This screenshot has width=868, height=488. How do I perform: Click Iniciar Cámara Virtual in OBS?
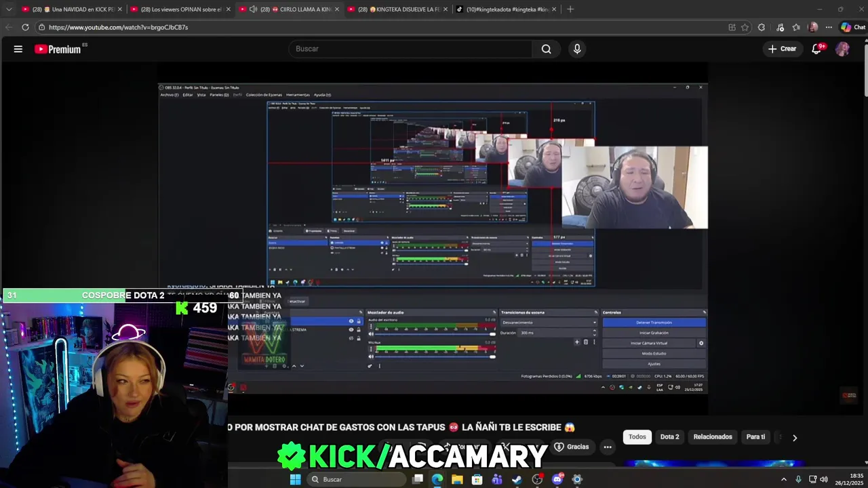tap(649, 343)
